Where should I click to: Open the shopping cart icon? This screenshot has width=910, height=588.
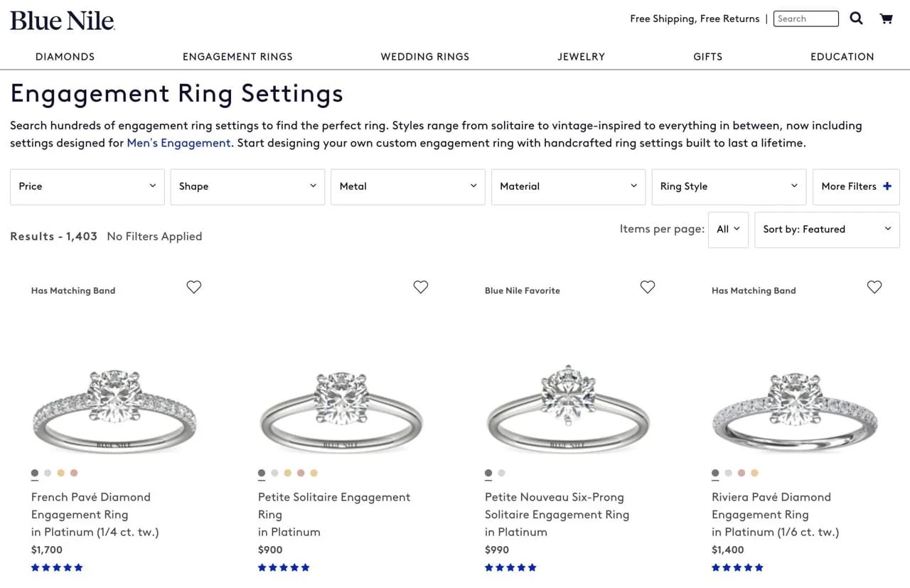coord(886,18)
